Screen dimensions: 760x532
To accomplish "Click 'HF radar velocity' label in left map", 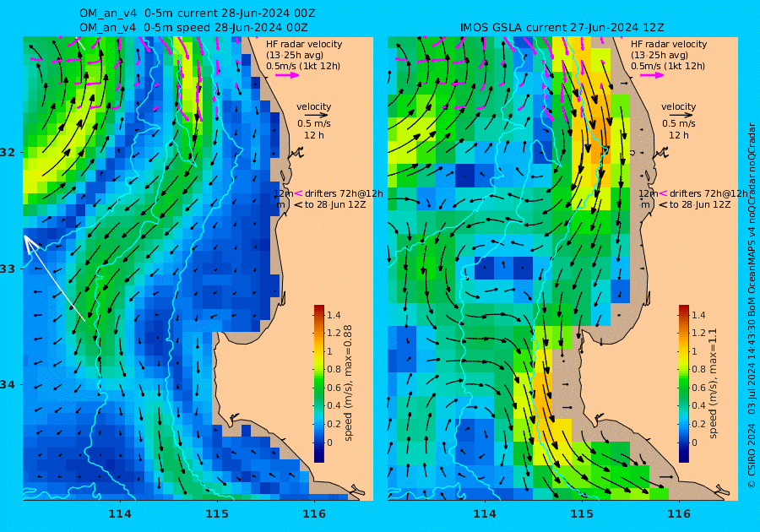I will tap(304, 44).
